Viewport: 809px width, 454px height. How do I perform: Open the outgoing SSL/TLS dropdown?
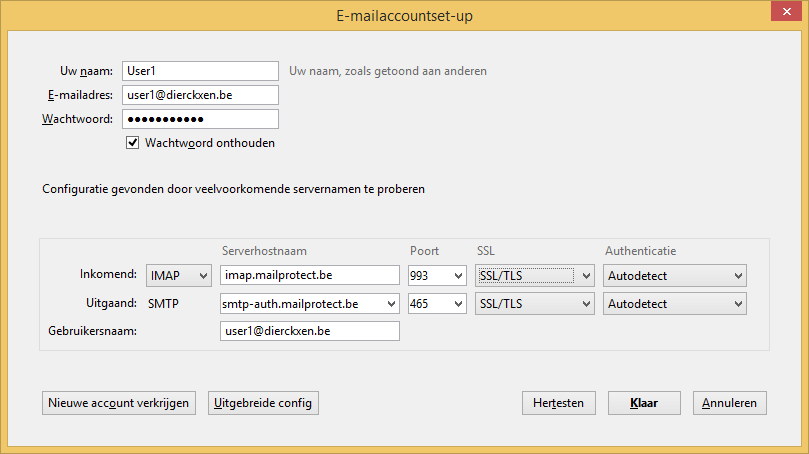point(534,303)
